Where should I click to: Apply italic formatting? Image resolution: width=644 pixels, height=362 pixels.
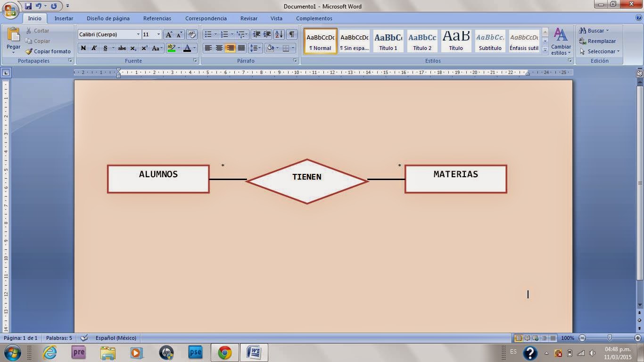[x=94, y=48]
